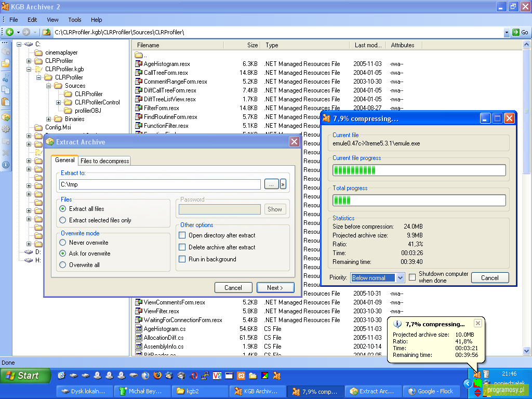The image size is (532, 399).
Task: Click the Forward navigation arrow icon
Action: (26, 32)
